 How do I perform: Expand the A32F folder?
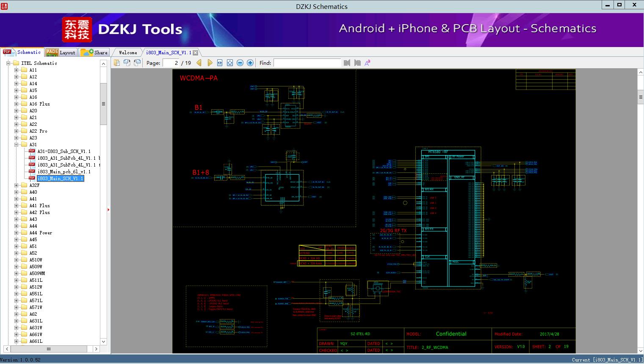click(17, 185)
